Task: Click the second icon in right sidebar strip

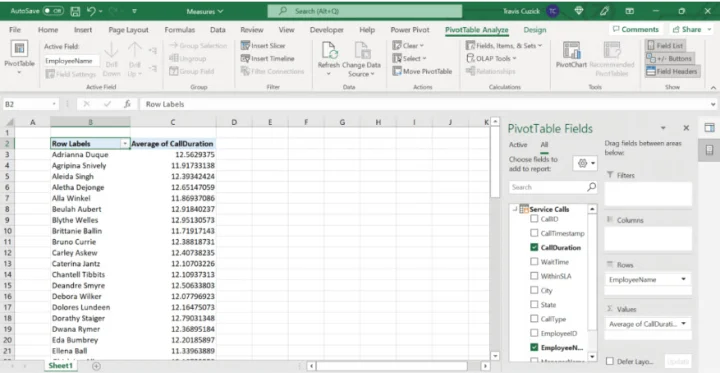Action: [709, 150]
